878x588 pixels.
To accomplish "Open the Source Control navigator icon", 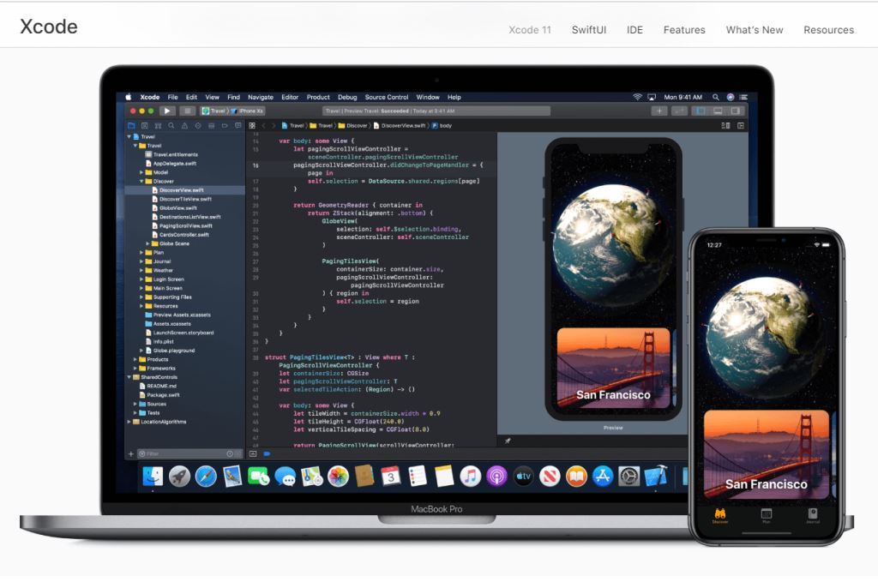I will (x=144, y=126).
